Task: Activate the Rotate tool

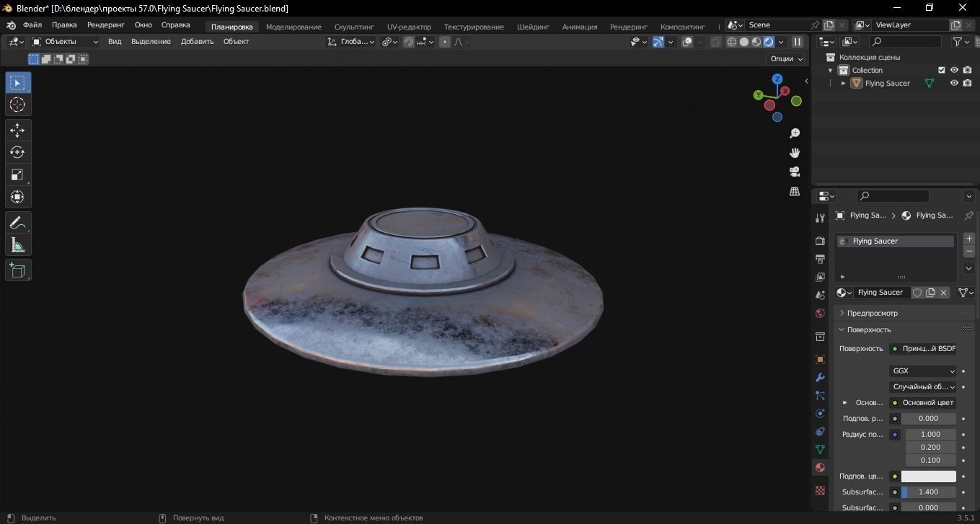Action: click(x=17, y=152)
